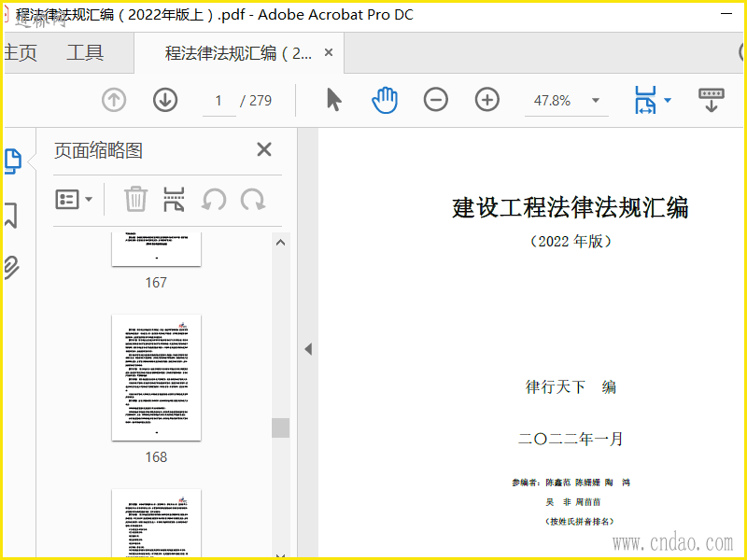Zoom in with plus button
This screenshot has width=747, height=560.
click(486, 101)
